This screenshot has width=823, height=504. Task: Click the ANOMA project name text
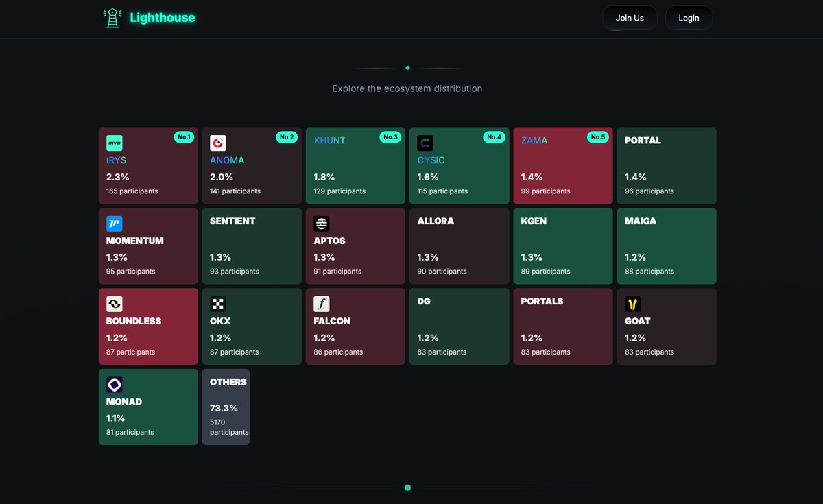[227, 160]
